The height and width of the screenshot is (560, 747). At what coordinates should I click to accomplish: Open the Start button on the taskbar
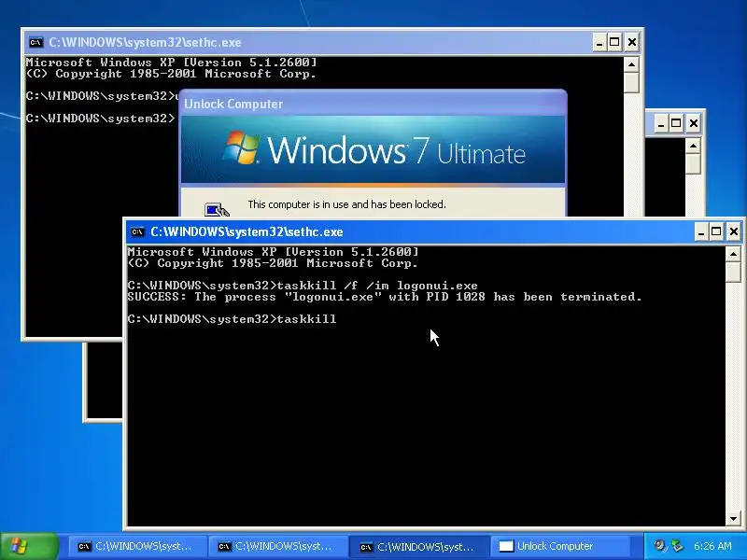pyautogui.click(x=30, y=546)
